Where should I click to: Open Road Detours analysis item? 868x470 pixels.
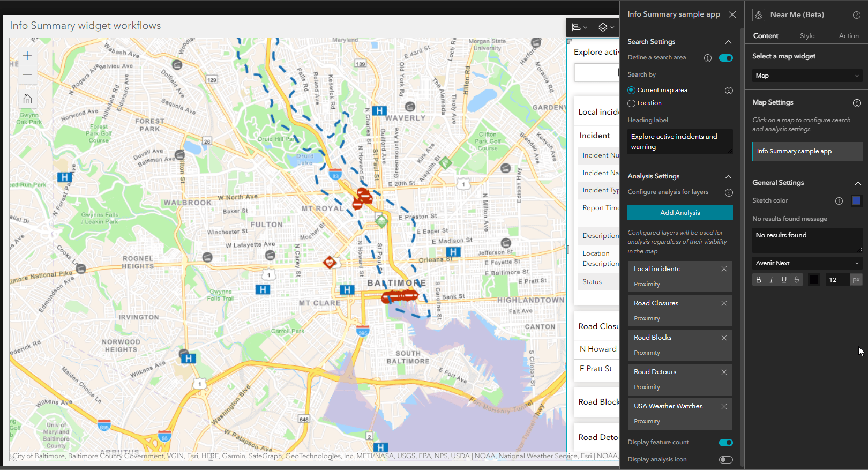click(x=680, y=379)
